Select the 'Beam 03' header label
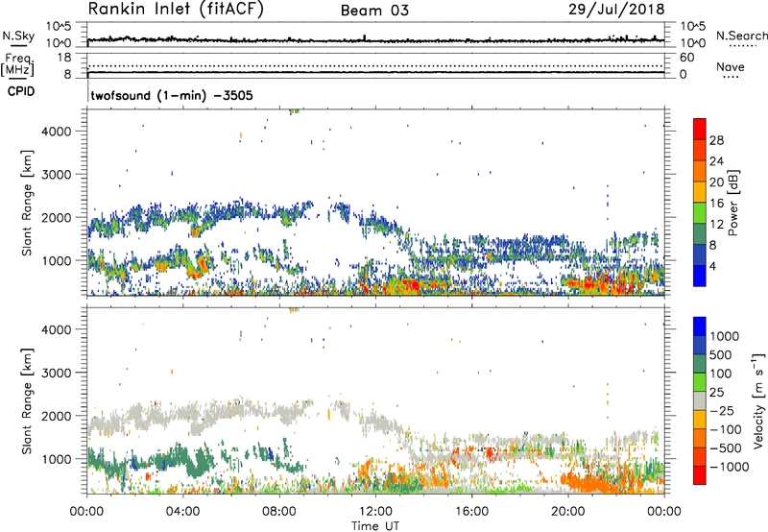Image resolution: width=768 pixels, height=532 pixels. 374,11
